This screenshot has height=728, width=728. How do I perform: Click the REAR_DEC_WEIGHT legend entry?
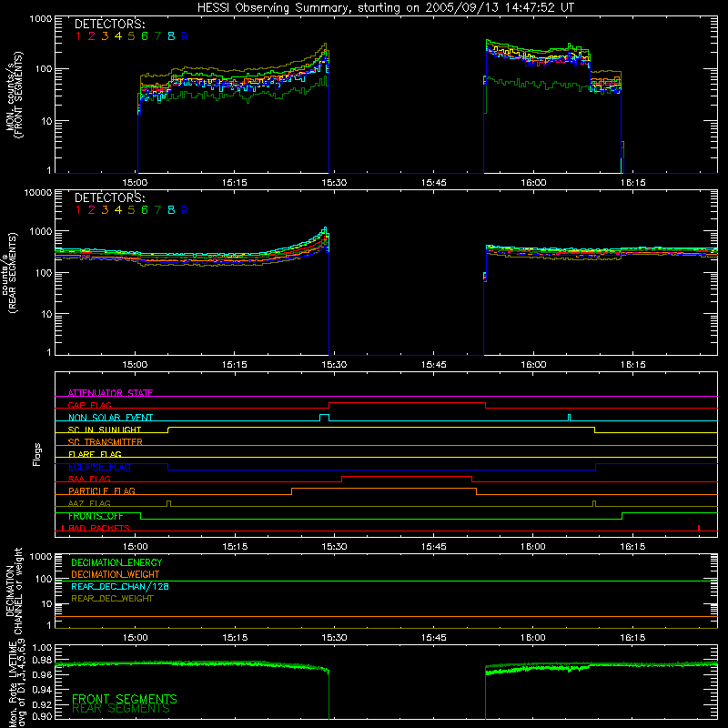pyautogui.click(x=112, y=599)
